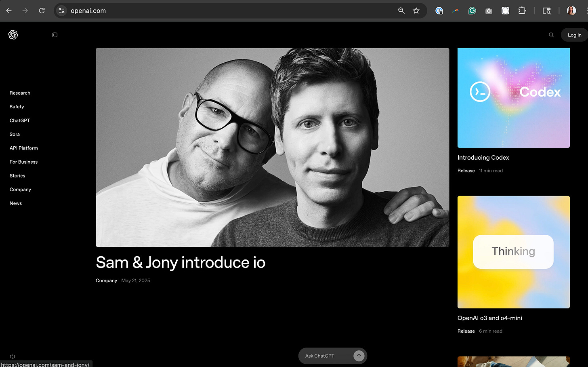The width and height of the screenshot is (588, 367).
Task: Click the browser back arrow
Action: pos(9,11)
